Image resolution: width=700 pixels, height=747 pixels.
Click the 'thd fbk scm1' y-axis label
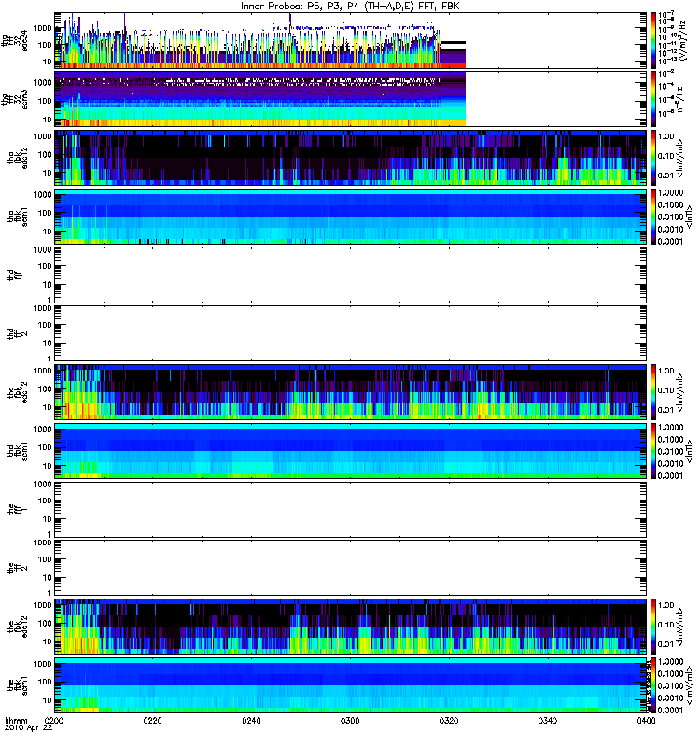coord(18,451)
